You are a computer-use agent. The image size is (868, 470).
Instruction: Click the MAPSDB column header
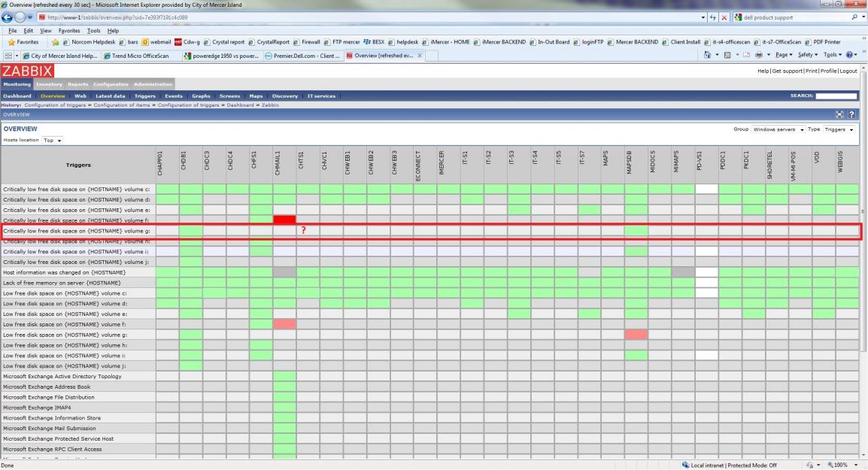coord(630,162)
